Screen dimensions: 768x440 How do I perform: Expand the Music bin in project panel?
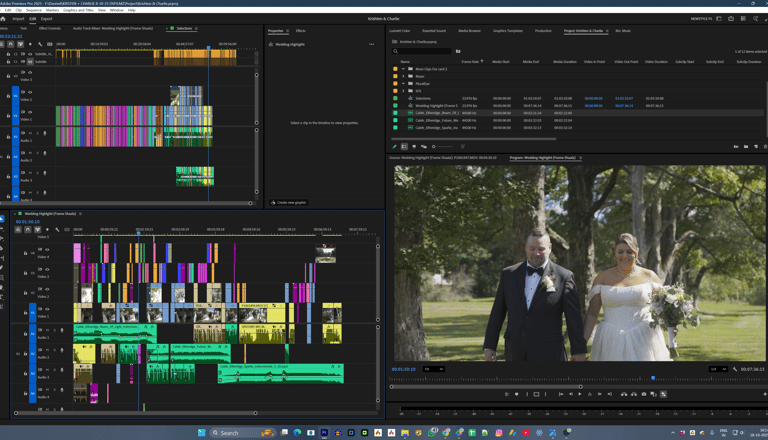point(403,76)
